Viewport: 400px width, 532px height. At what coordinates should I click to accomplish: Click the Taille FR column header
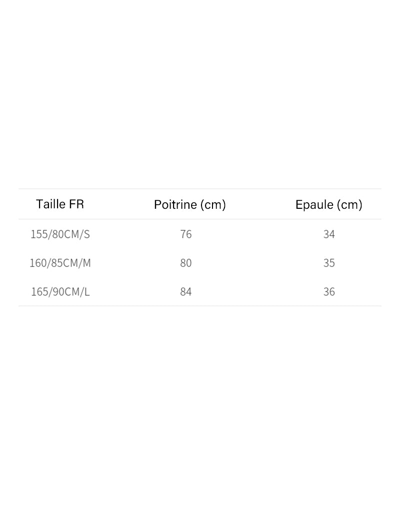tap(60, 204)
